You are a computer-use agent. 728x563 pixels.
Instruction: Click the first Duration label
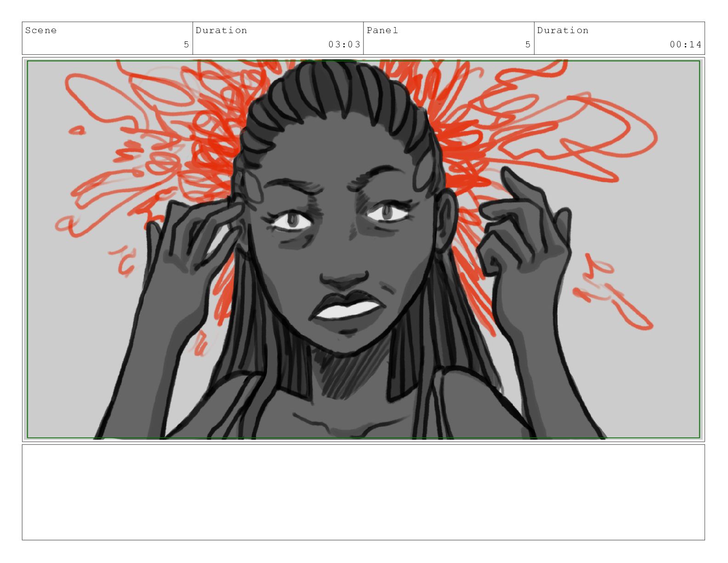[x=221, y=30]
